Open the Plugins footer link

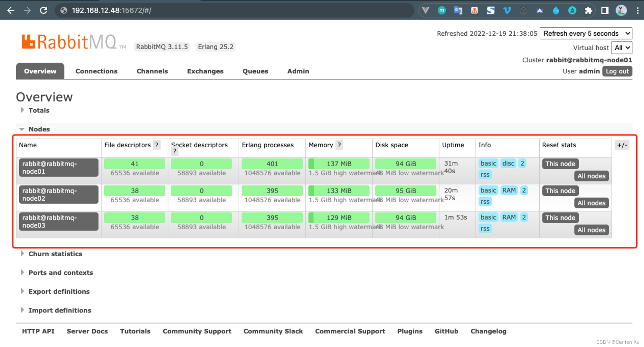pyautogui.click(x=410, y=331)
